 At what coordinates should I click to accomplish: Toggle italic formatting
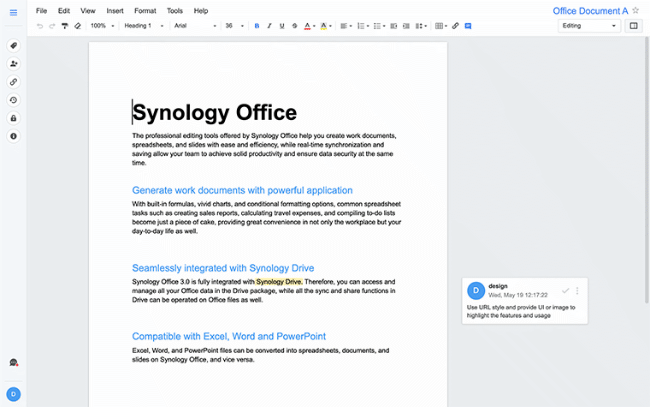[x=269, y=26]
